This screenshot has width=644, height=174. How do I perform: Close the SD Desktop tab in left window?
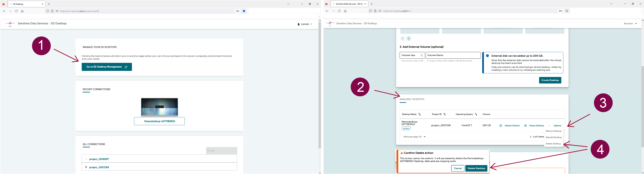coord(42,4)
